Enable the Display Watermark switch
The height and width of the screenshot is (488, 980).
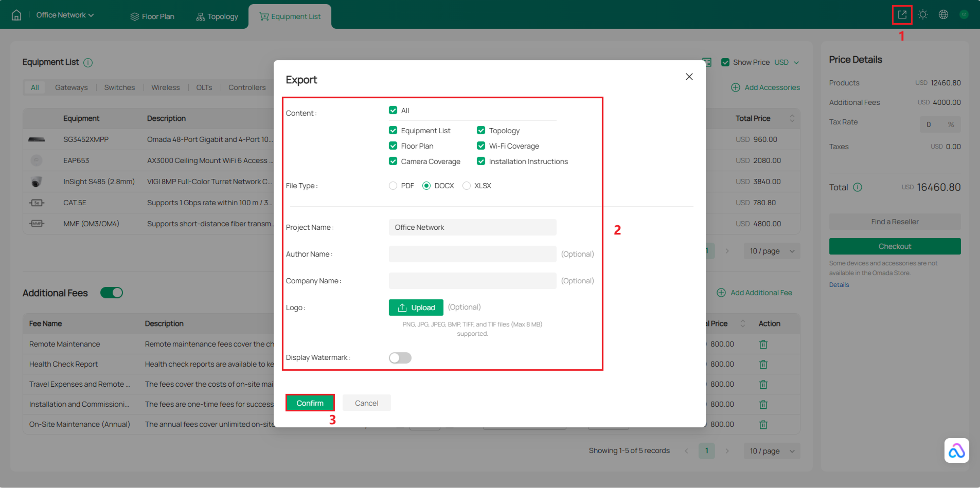[400, 358]
